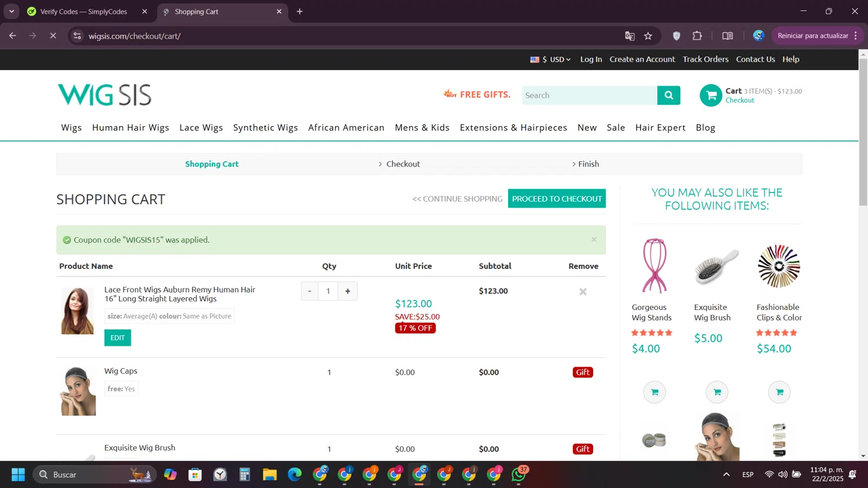Open the translate page icon
Screen dimensions: 868x488
[630, 36]
